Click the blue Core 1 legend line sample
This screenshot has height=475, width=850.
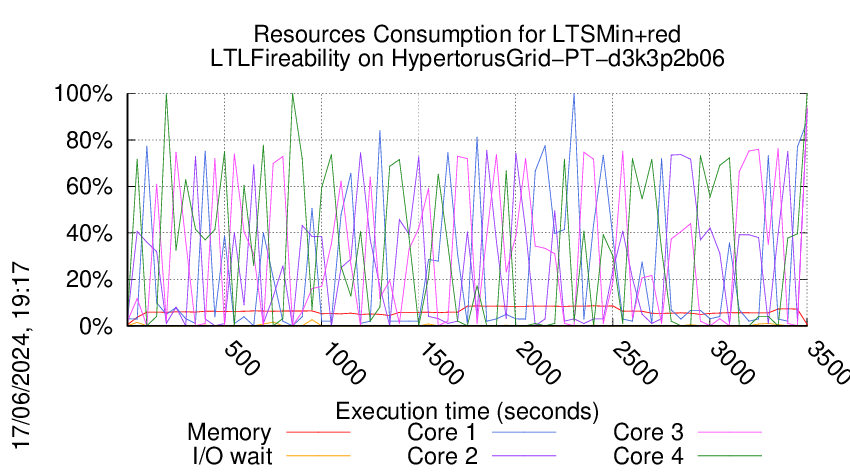click(524, 433)
